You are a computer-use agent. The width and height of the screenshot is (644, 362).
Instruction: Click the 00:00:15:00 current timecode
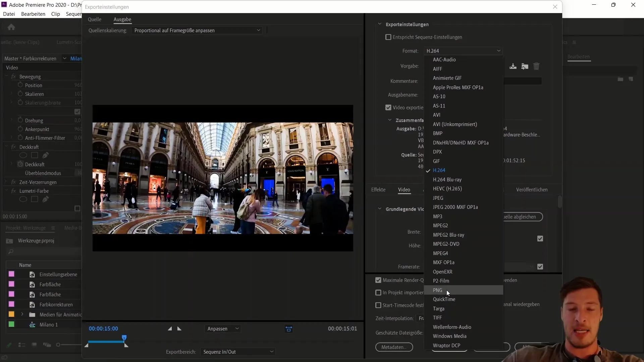click(103, 329)
